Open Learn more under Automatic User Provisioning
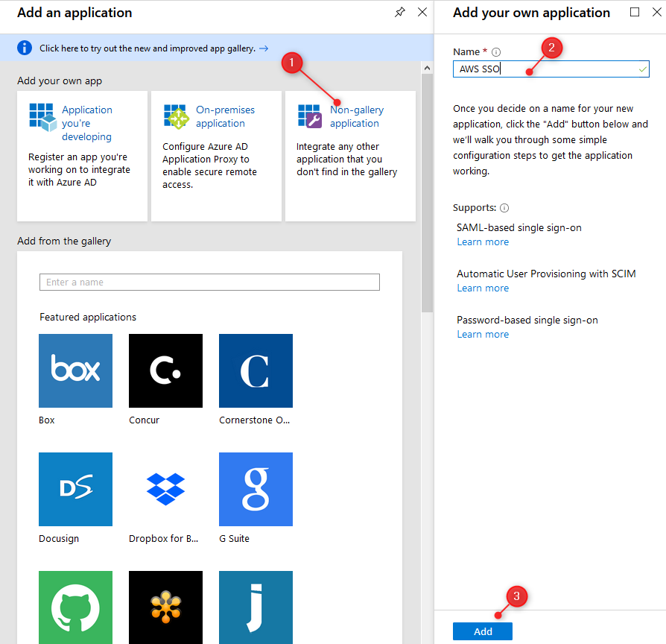The width and height of the screenshot is (666, 644). (x=483, y=288)
